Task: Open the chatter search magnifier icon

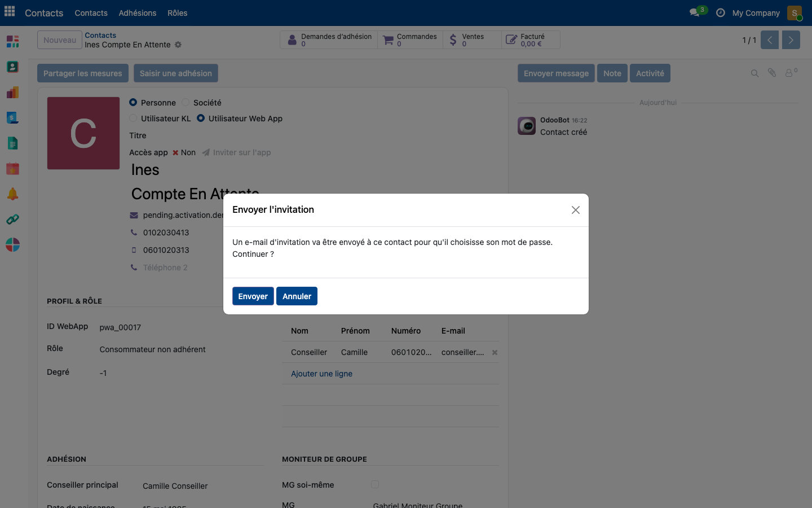Action: (x=754, y=73)
